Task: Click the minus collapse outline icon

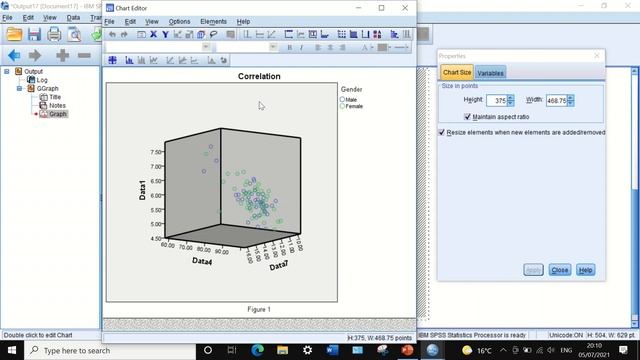Action: tap(84, 55)
